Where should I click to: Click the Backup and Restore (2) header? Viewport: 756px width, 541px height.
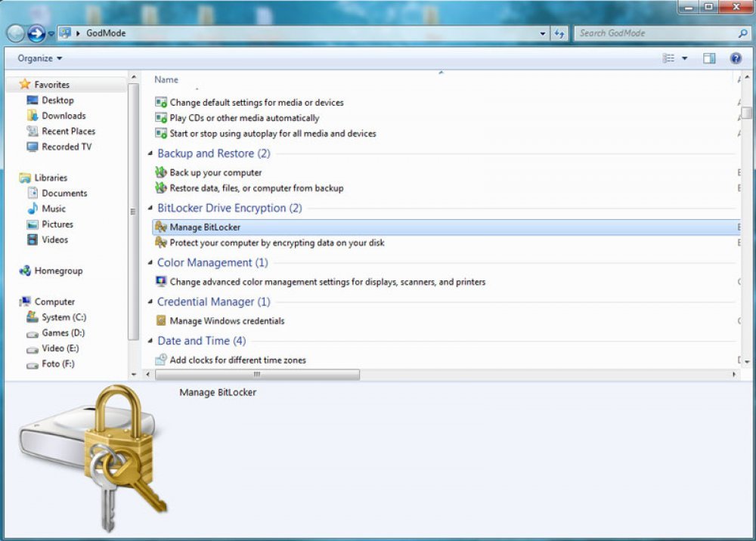click(214, 153)
